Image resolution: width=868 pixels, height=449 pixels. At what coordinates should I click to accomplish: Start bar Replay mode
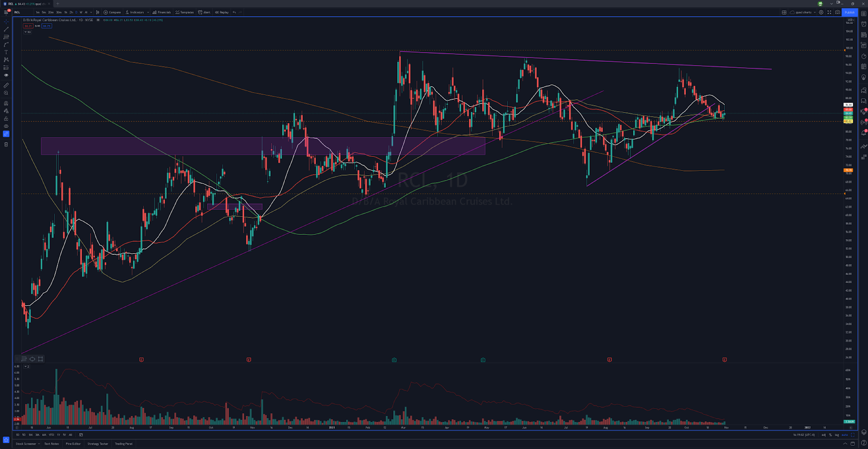pos(221,12)
